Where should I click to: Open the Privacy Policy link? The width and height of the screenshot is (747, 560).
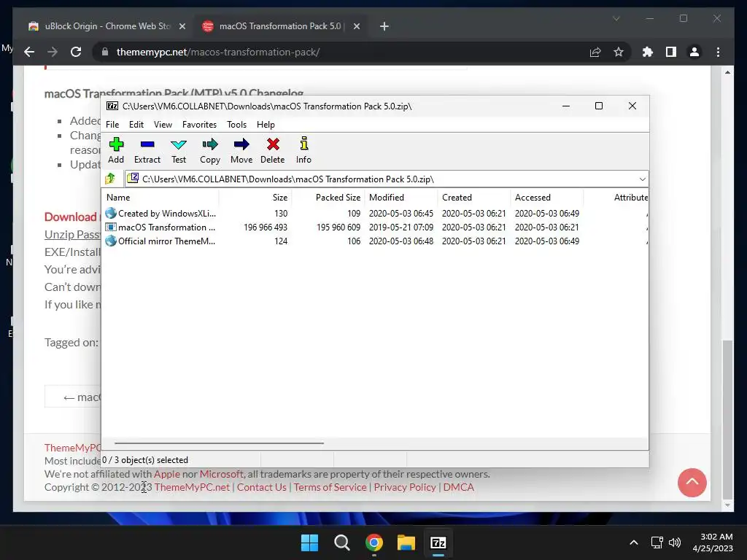click(405, 487)
